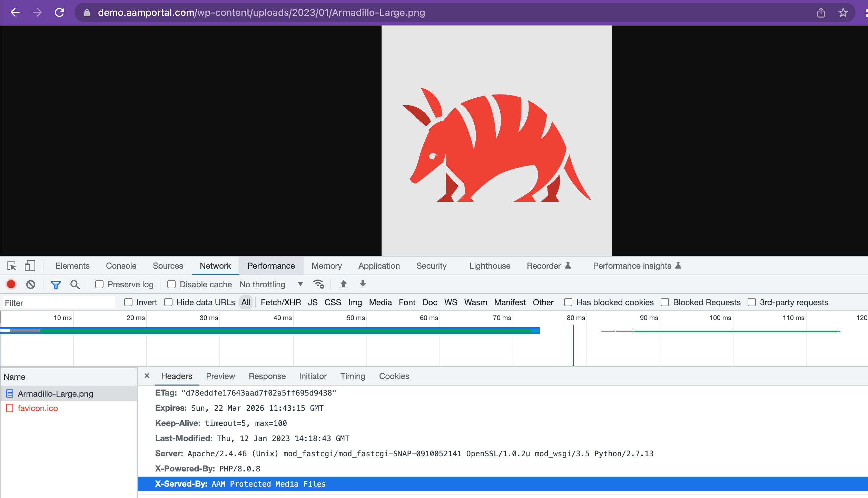Toggle Invert filter checkbox
This screenshot has height=498, width=868.
click(128, 302)
